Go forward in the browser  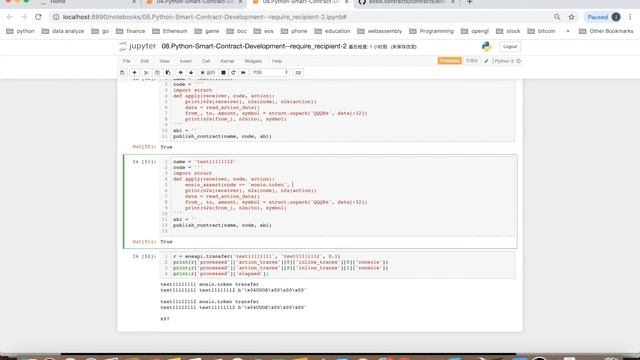(x=24, y=17)
